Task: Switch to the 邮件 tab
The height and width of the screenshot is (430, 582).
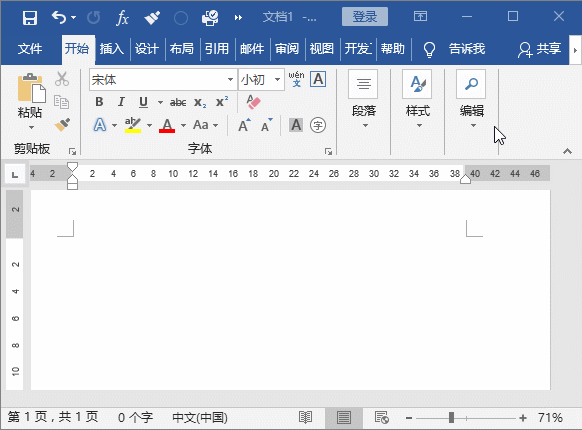Action: [252, 49]
